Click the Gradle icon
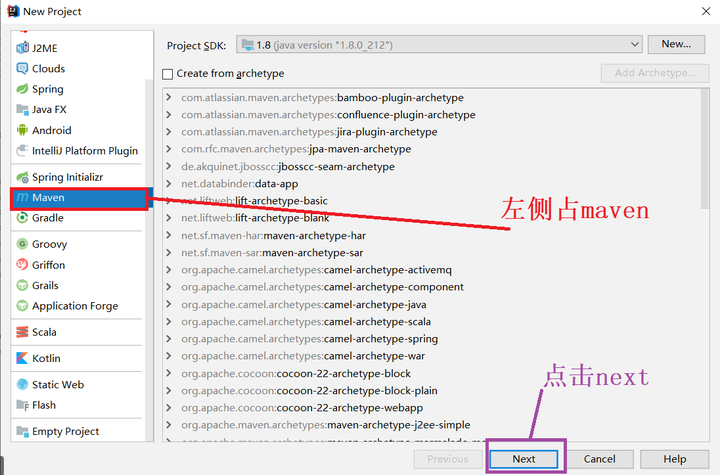The image size is (720, 475). click(x=22, y=218)
